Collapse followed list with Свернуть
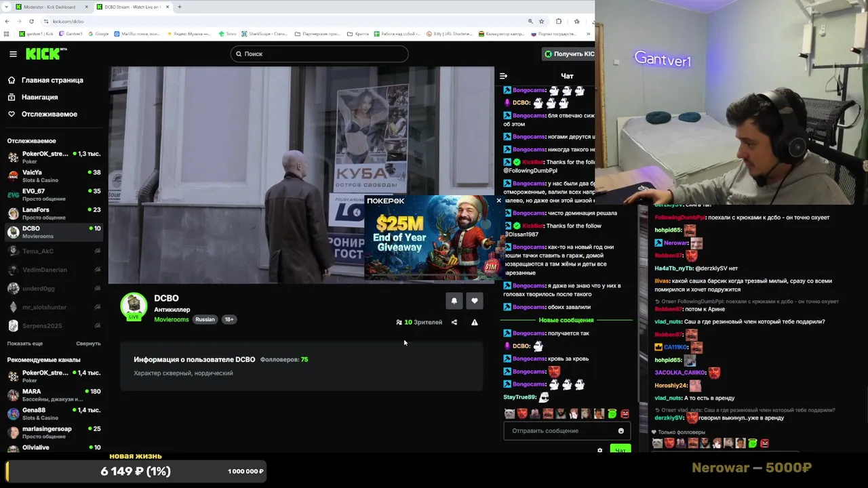The width and height of the screenshot is (868, 488). pos(88,344)
